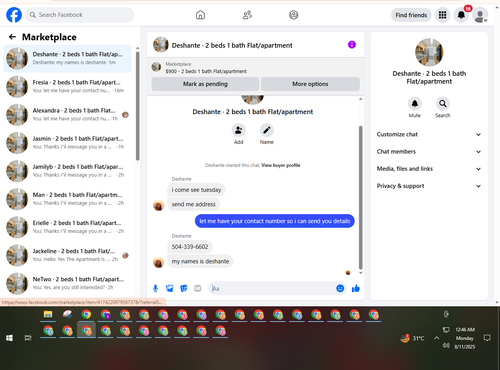This screenshot has width=500, height=370.
Task: Send a voice clip with the microphone icon
Action: [155, 288]
